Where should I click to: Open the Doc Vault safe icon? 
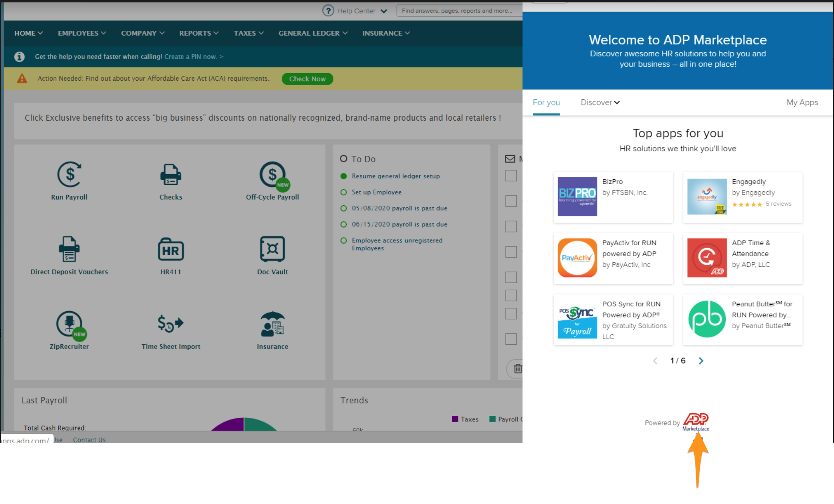tap(272, 249)
